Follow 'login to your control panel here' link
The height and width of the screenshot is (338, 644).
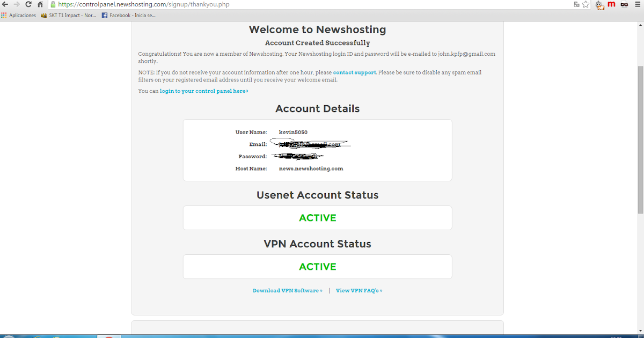click(204, 91)
